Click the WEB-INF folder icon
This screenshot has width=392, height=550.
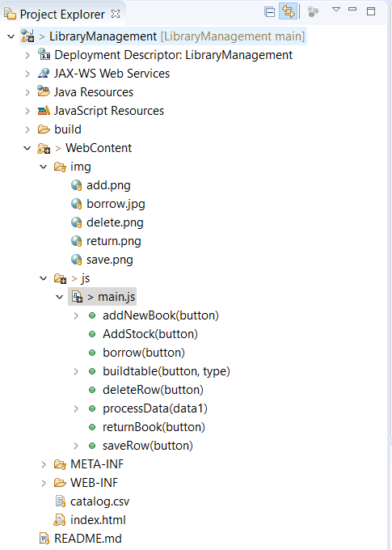tap(60, 483)
